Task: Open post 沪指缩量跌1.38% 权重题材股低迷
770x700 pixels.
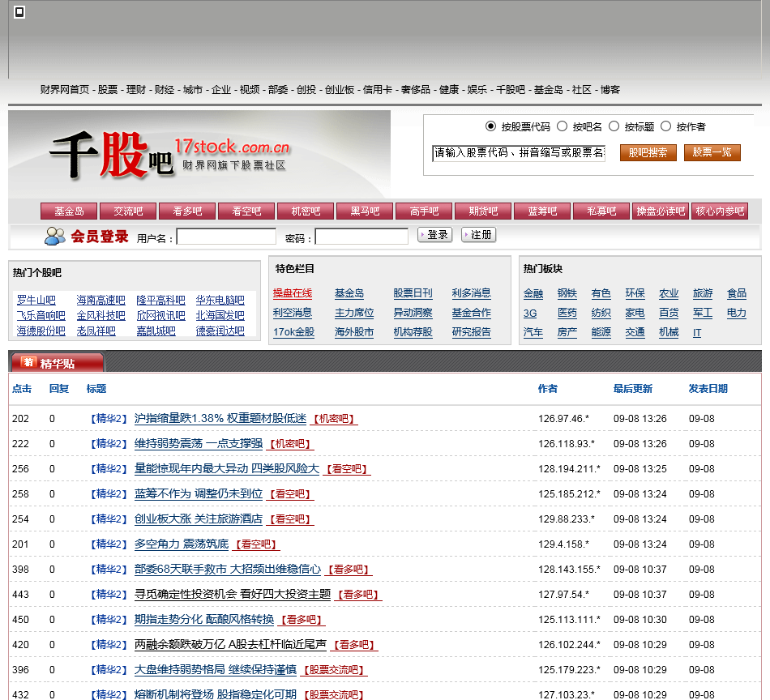Action: 220,418
